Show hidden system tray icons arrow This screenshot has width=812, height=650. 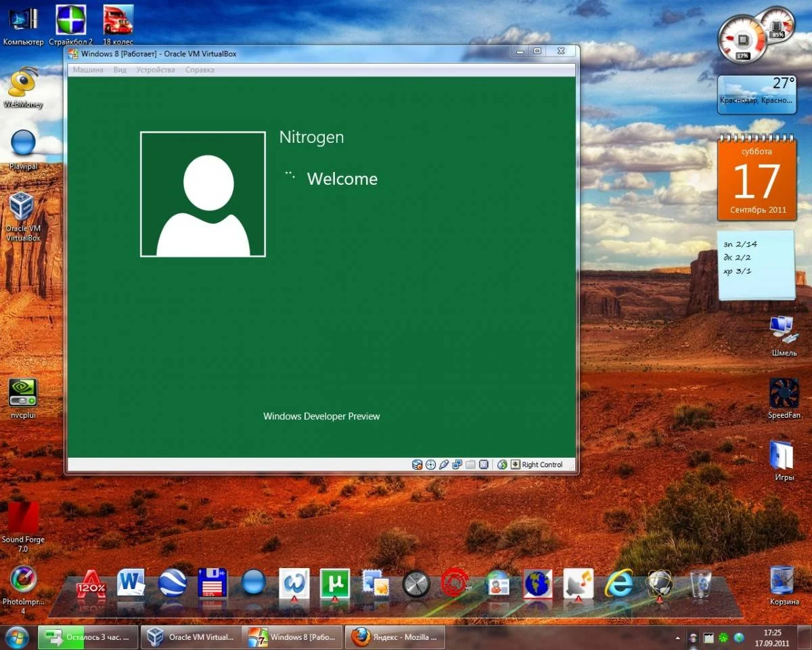tap(678, 638)
